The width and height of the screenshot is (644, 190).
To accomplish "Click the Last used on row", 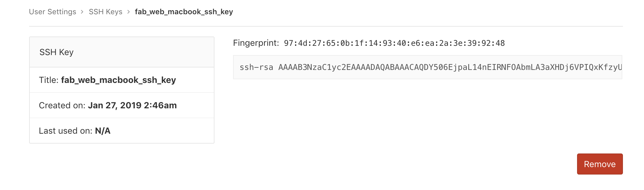I will [x=122, y=131].
